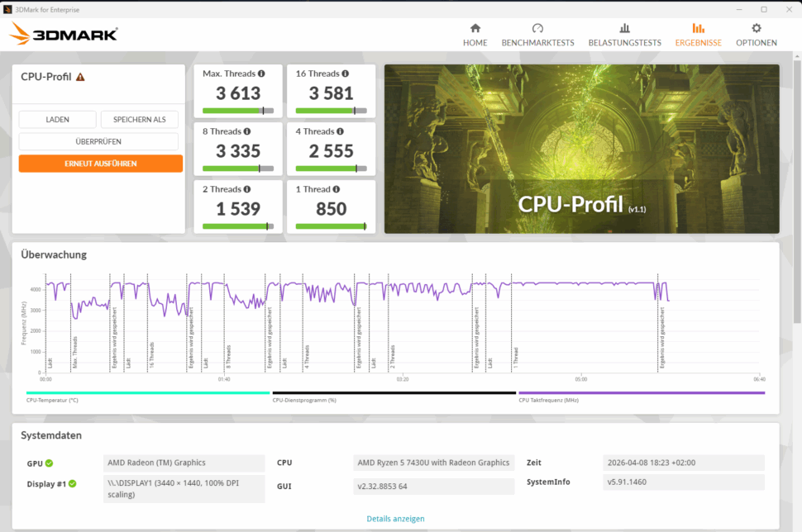Click the info icon next to 8 Threads

(x=247, y=131)
